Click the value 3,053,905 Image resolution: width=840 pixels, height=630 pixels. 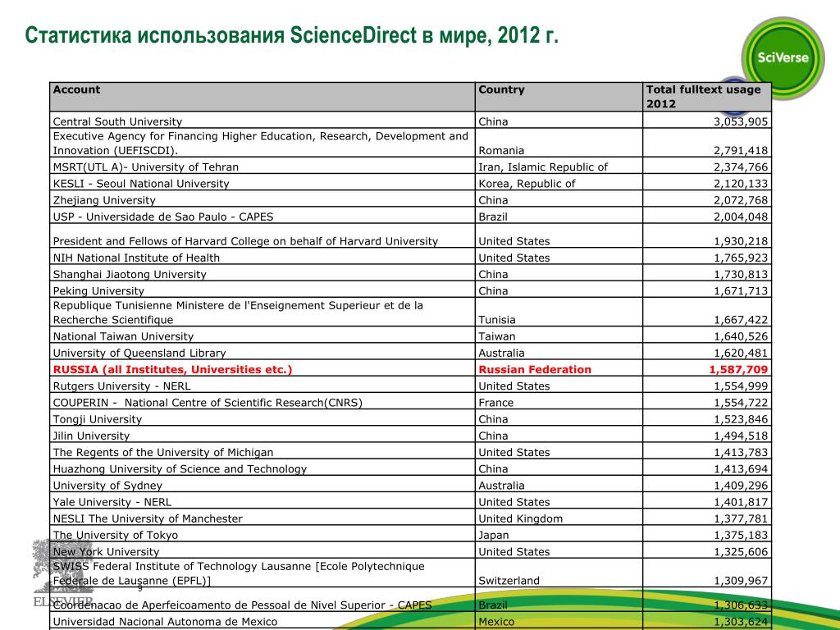pos(741,121)
